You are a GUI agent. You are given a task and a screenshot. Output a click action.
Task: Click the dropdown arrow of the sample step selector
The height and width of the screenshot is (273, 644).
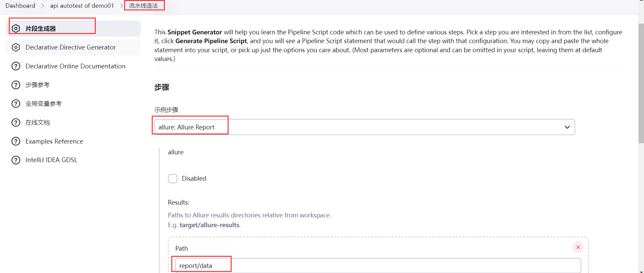click(x=567, y=127)
